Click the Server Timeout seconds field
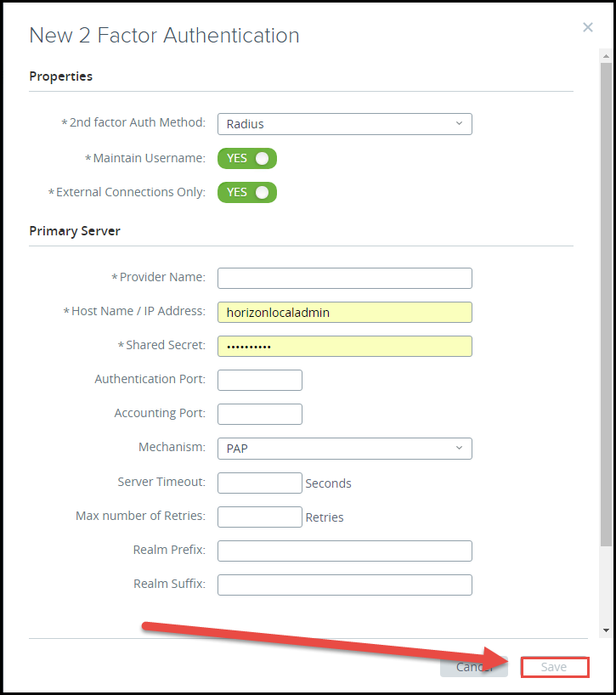The height and width of the screenshot is (695, 616). point(259,483)
